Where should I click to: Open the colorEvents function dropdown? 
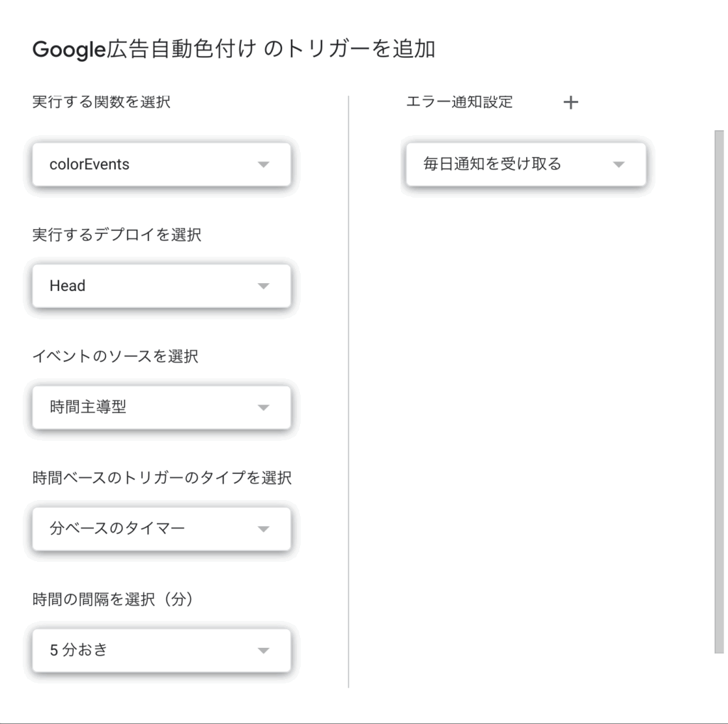tap(161, 164)
